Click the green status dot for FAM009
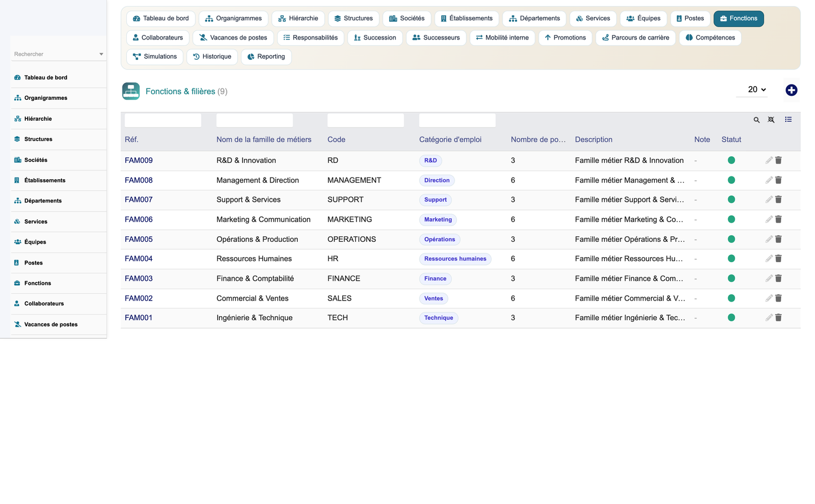The height and width of the screenshot is (504, 815). [732, 160]
